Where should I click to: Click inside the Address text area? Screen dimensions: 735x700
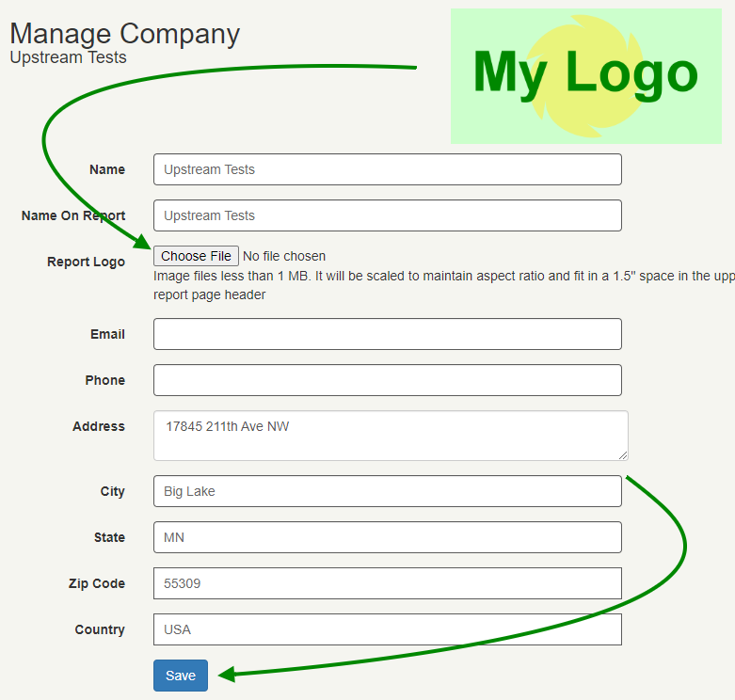(x=390, y=435)
